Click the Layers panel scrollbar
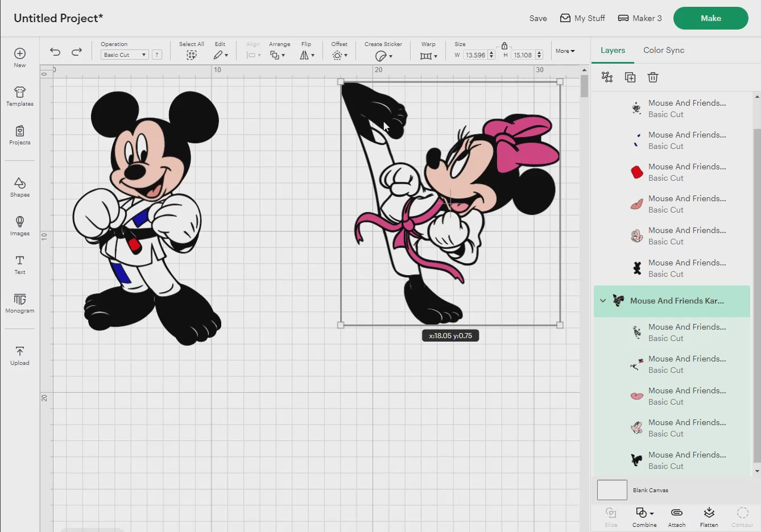The height and width of the screenshot is (532, 761). (x=756, y=296)
